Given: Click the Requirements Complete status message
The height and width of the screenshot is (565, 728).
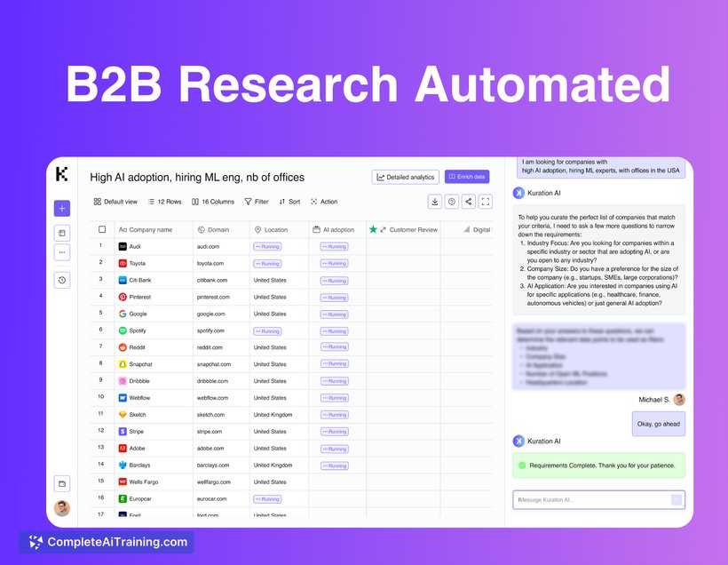Looking at the screenshot, I should pyautogui.click(x=599, y=466).
